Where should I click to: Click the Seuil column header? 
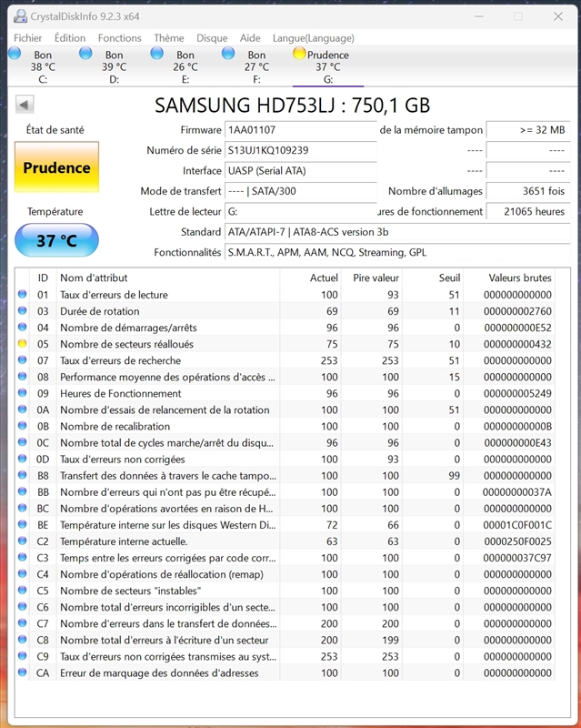[433, 278]
